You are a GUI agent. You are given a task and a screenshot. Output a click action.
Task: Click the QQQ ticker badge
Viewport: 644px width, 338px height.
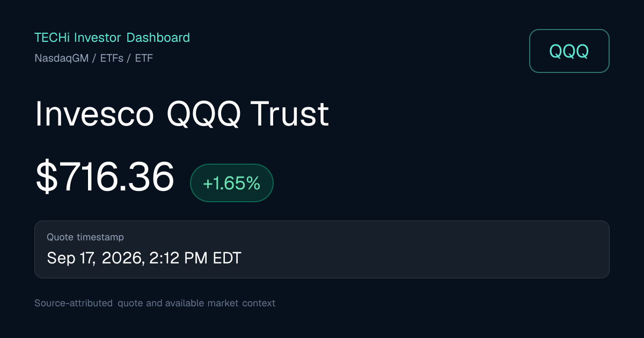(569, 51)
